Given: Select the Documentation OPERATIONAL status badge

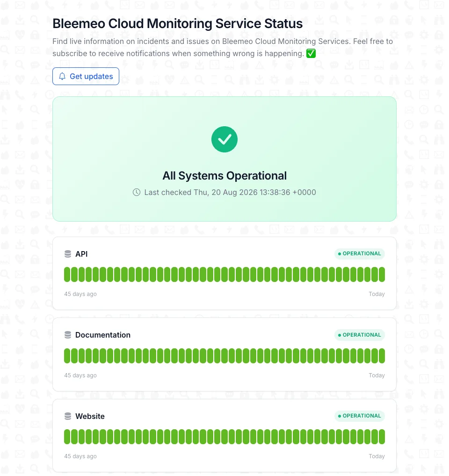Looking at the screenshot, I should point(360,335).
